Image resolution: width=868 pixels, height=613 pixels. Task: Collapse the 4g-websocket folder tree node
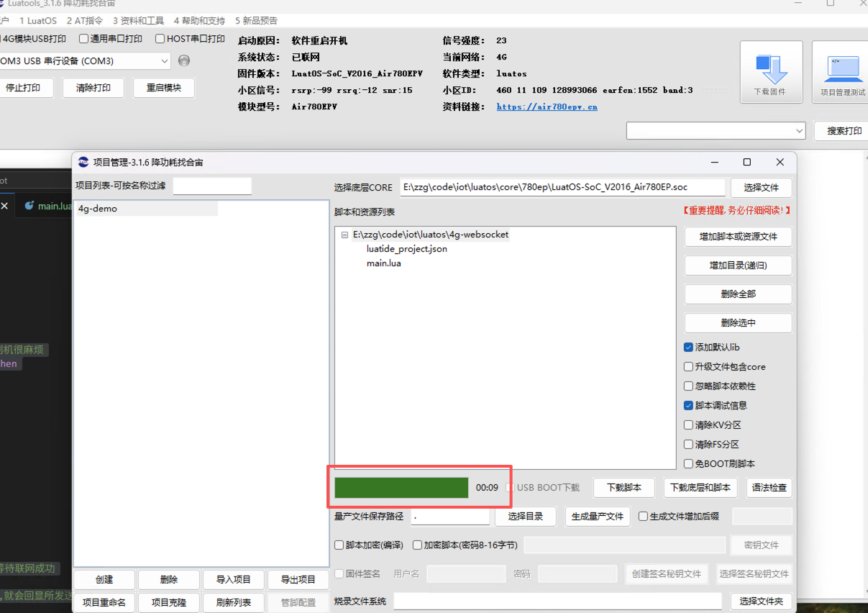pos(345,235)
